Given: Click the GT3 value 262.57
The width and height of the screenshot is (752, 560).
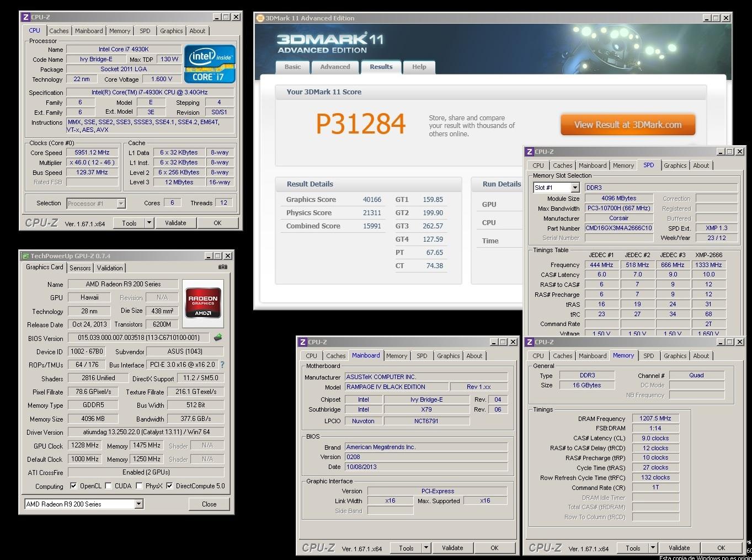Looking at the screenshot, I should (x=433, y=226).
